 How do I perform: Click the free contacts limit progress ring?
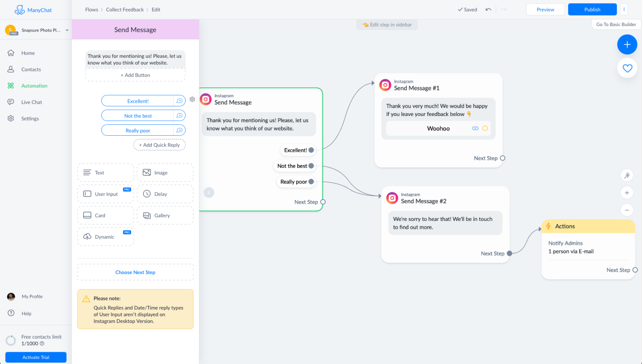coord(11,341)
